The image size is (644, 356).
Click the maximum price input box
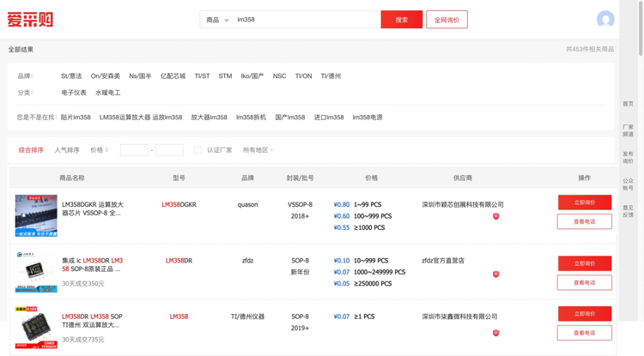click(169, 150)
